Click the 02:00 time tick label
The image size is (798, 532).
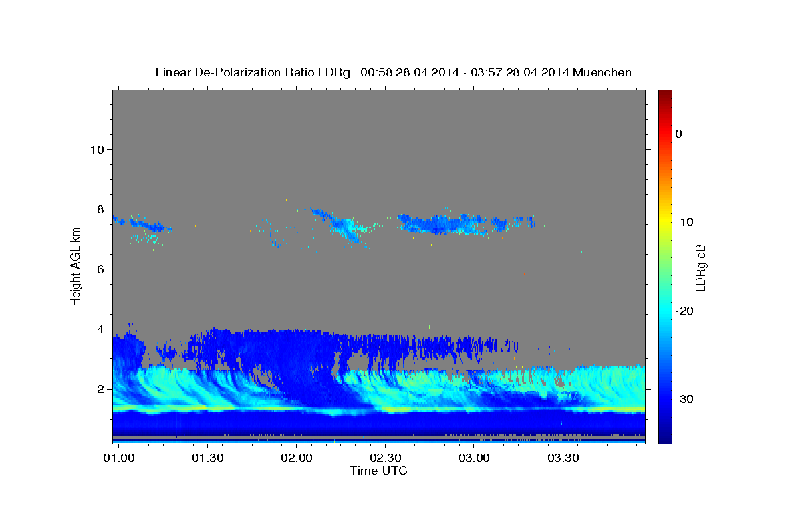point(297,458)
